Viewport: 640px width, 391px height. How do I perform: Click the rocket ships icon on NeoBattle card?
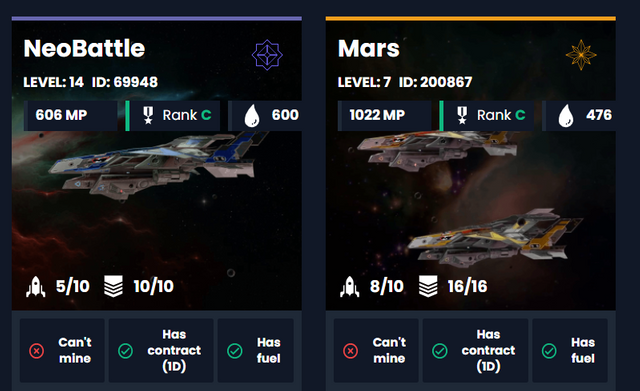[x=36, y=287]
